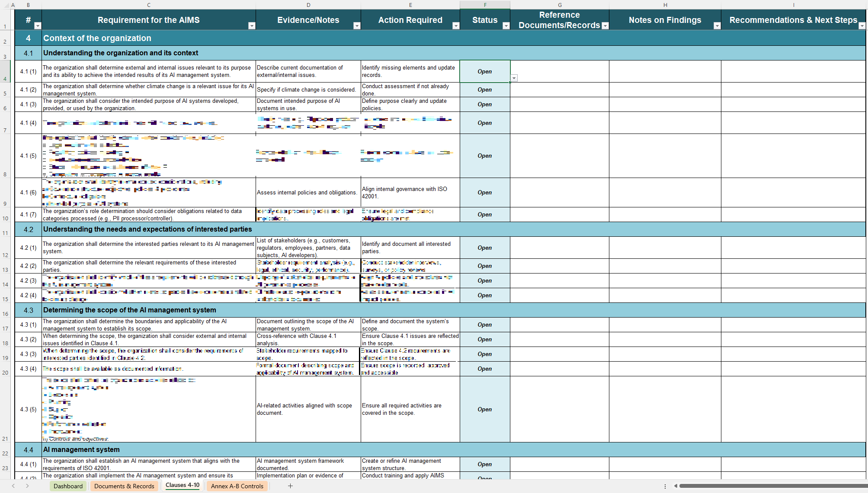Select the Open status cell for 4.2 (1)
The image size is (868, 493).
pyautogui.click(x=484, y=248)
